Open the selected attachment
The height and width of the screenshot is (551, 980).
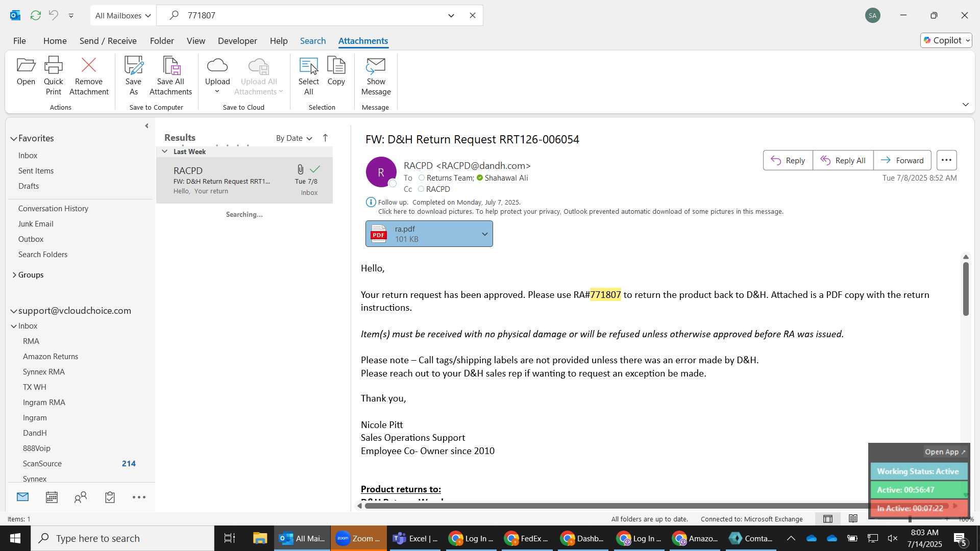click(x=26, y=71)
